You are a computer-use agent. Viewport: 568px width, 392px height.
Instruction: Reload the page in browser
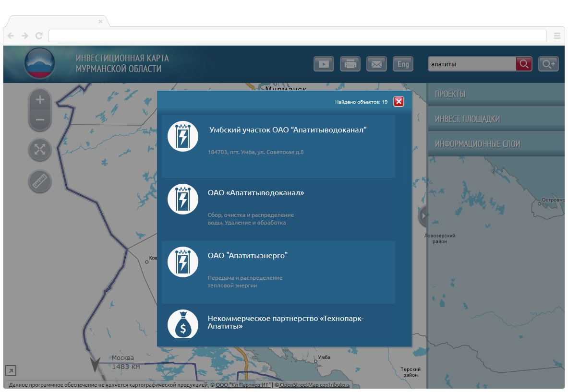coord(39,36)
